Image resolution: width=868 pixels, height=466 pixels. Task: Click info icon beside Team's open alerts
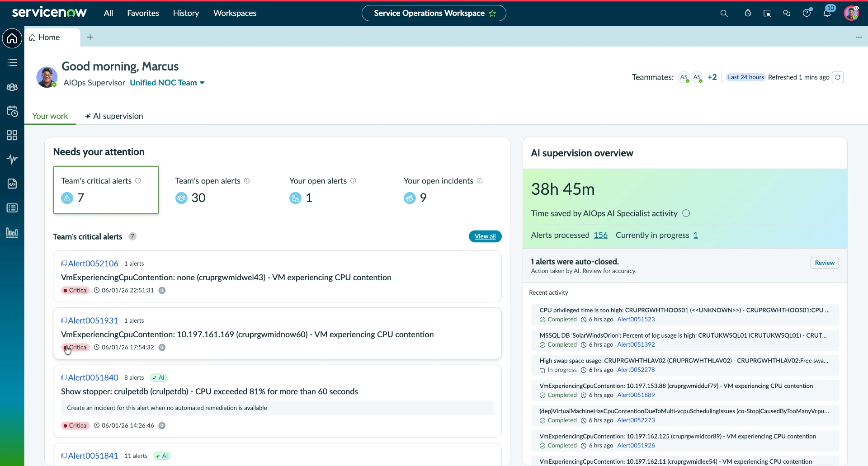[x=247, y=181]
